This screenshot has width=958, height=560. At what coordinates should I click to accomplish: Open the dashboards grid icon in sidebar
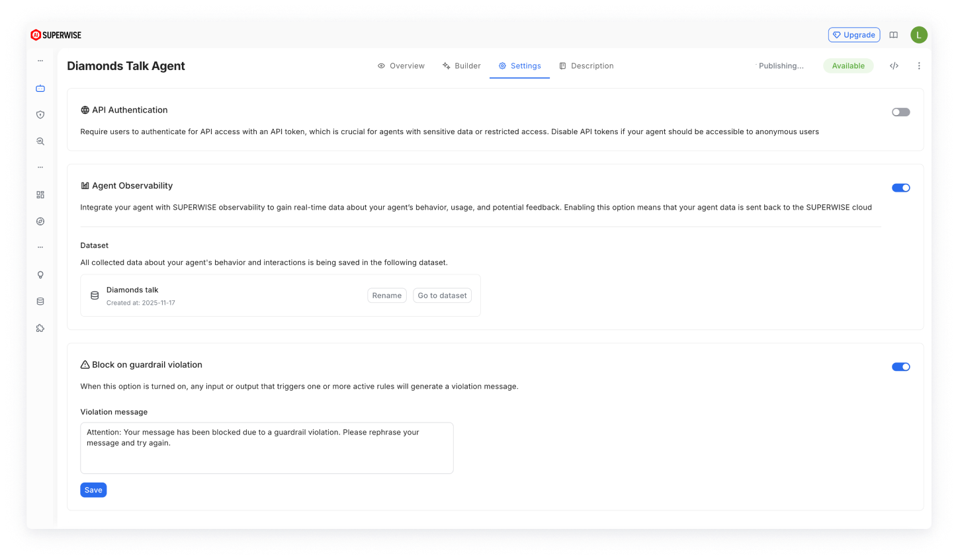pyautogui.click(x=40, y=194)
